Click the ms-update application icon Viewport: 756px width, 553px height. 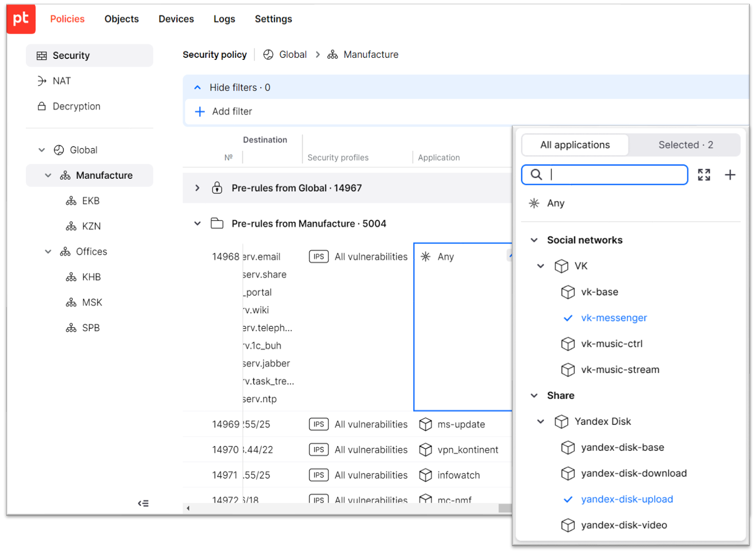426,424
